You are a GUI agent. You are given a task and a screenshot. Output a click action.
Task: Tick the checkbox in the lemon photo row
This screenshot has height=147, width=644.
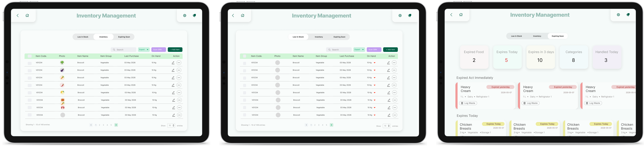click(29, 93)
